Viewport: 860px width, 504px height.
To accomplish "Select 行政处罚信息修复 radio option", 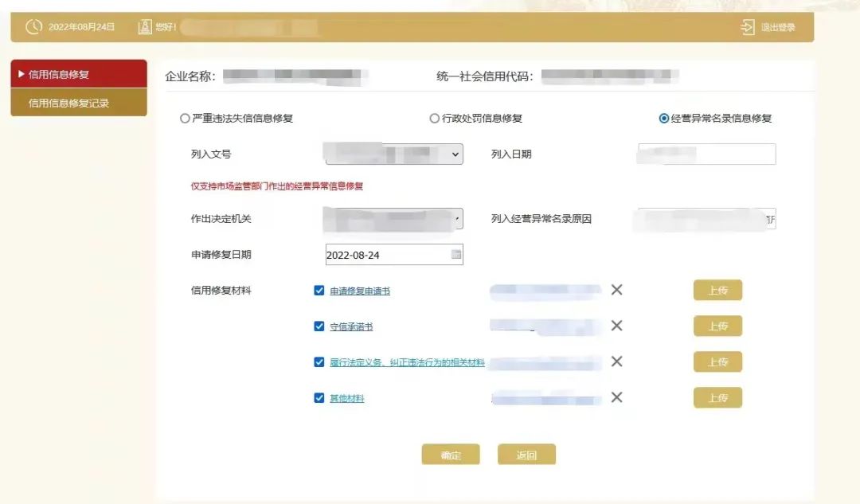I will pos(435,119).
